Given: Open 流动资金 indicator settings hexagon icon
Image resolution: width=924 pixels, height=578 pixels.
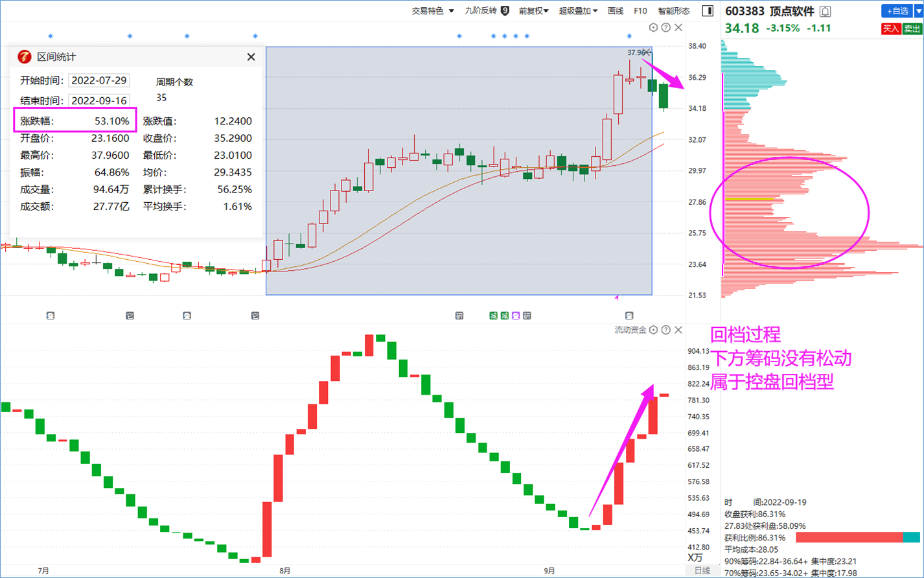Looking at the screenshot, I should [653, 330].
